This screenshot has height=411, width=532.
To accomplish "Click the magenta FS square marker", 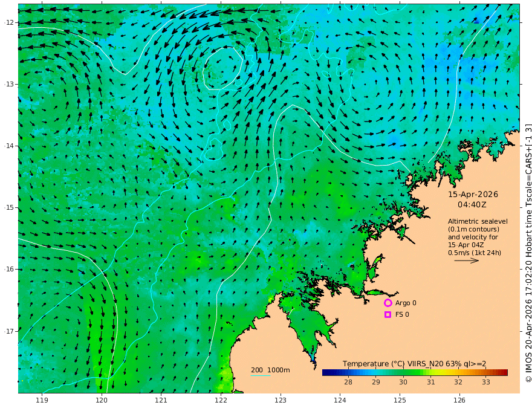I will tap(388, 314).
